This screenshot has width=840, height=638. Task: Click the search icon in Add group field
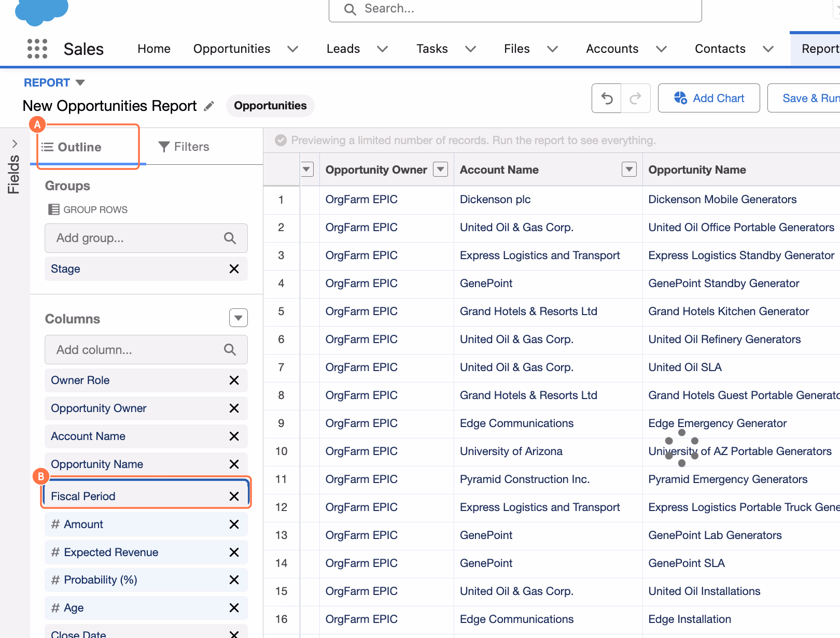pyautogui.click(x=230, y=238)
